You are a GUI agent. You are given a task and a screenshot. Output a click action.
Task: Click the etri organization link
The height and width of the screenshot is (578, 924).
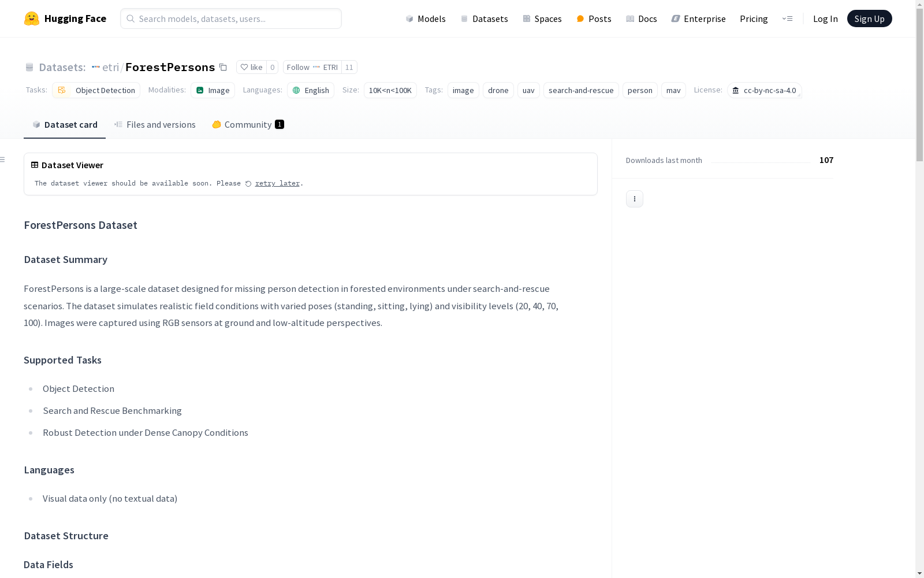tap(110, 67)
